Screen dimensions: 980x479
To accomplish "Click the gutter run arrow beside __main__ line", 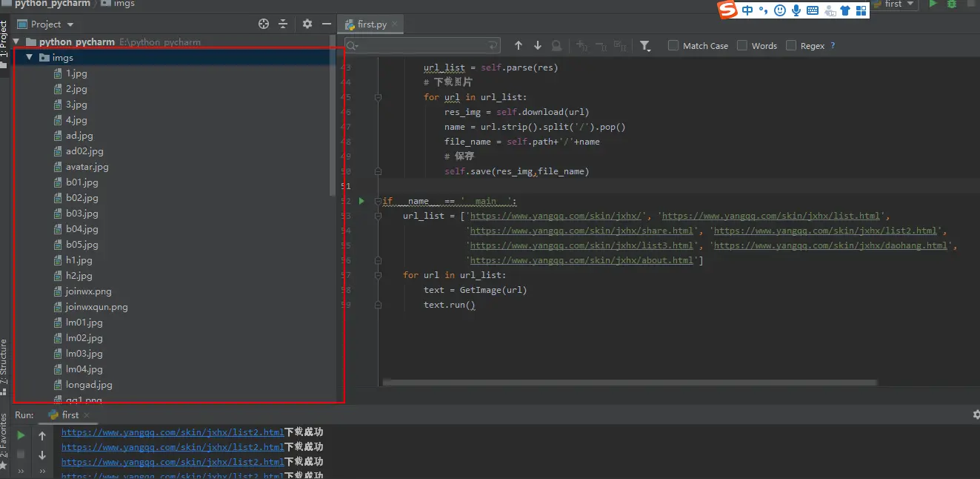I will [361, 201].
